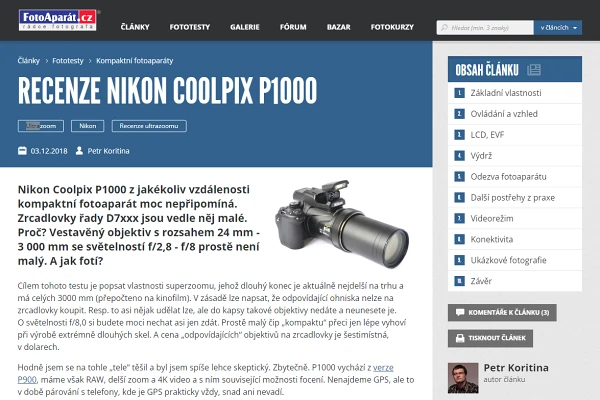Viewport: 600px width, 400px height.
Task: Click number icon beside Ovládání a vzhled
Action: tap(459, 114)
